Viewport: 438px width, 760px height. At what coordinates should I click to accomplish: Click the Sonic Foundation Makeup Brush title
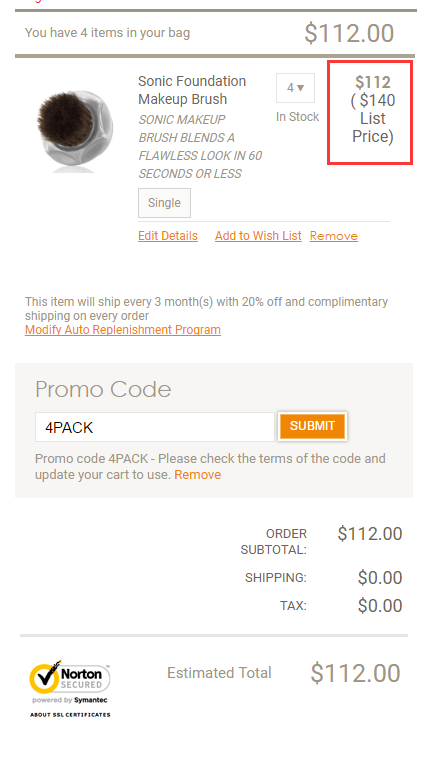click(192, 90)
